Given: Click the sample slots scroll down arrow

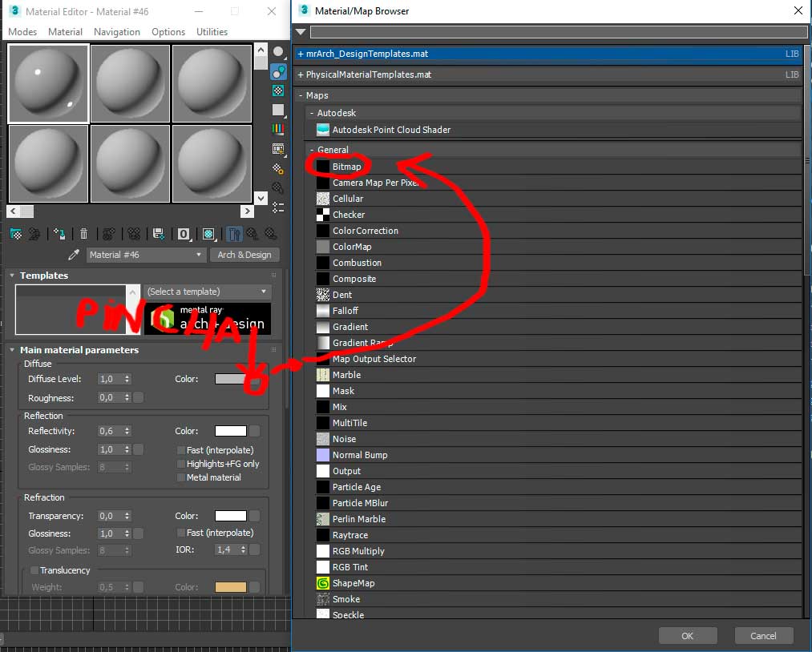Looking at the screenshot, I should [x=261, y=198].
